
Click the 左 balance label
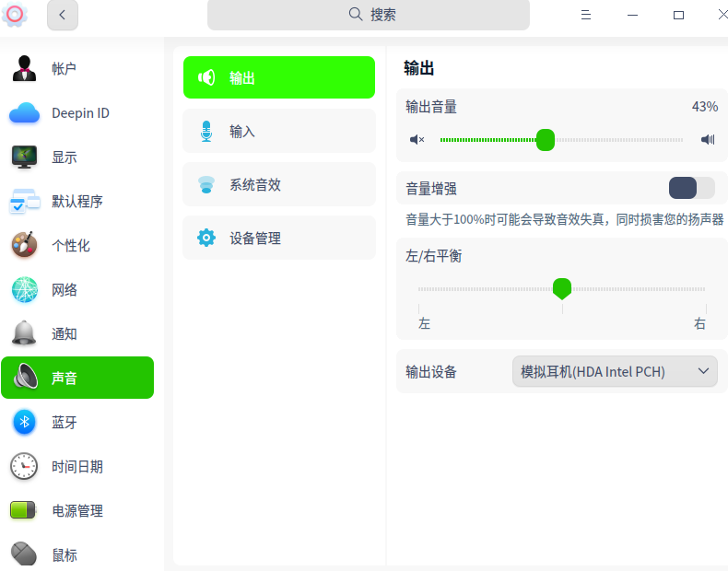click(424, 323)
